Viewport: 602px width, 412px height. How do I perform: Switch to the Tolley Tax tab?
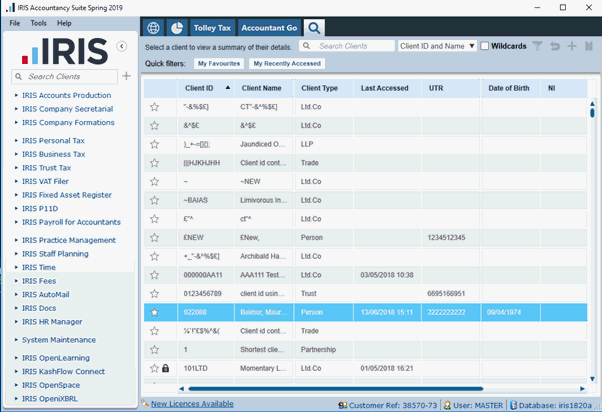tap(212, 28)
